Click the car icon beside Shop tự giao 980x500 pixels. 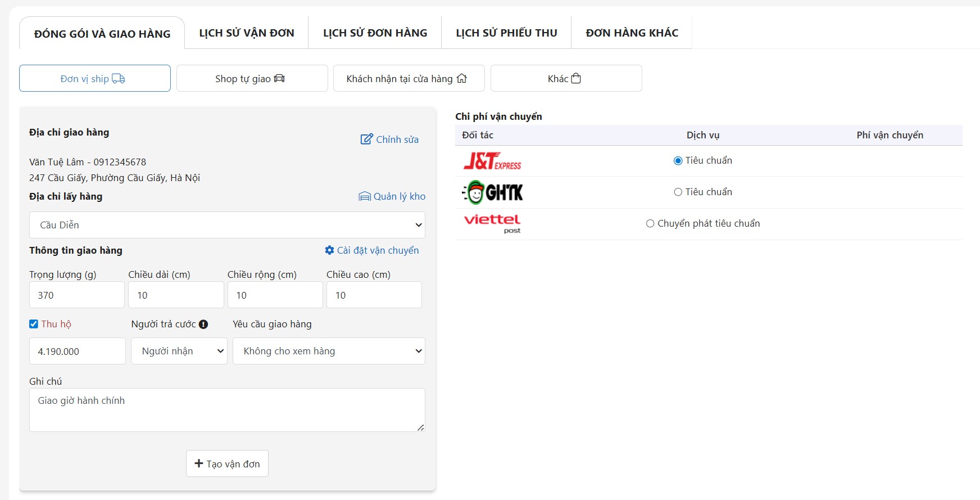pyautogui.click(x=279, y=79)
